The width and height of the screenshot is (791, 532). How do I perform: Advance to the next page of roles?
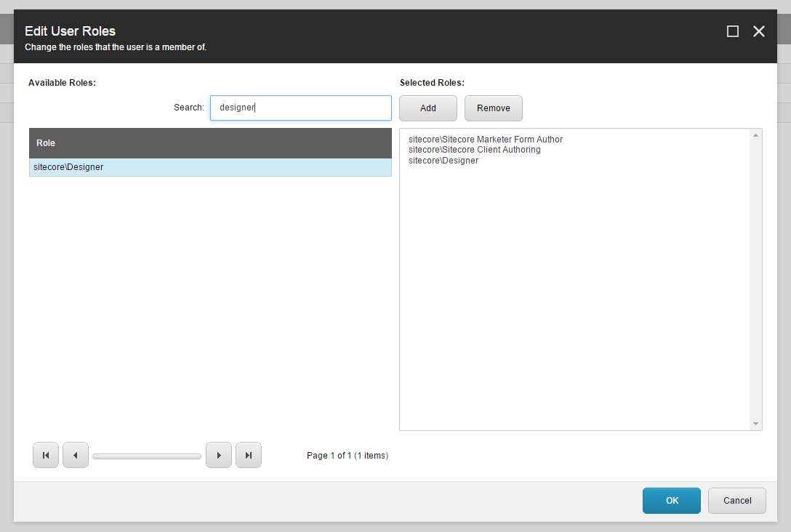pyautogui.click(x=219, y=455)
